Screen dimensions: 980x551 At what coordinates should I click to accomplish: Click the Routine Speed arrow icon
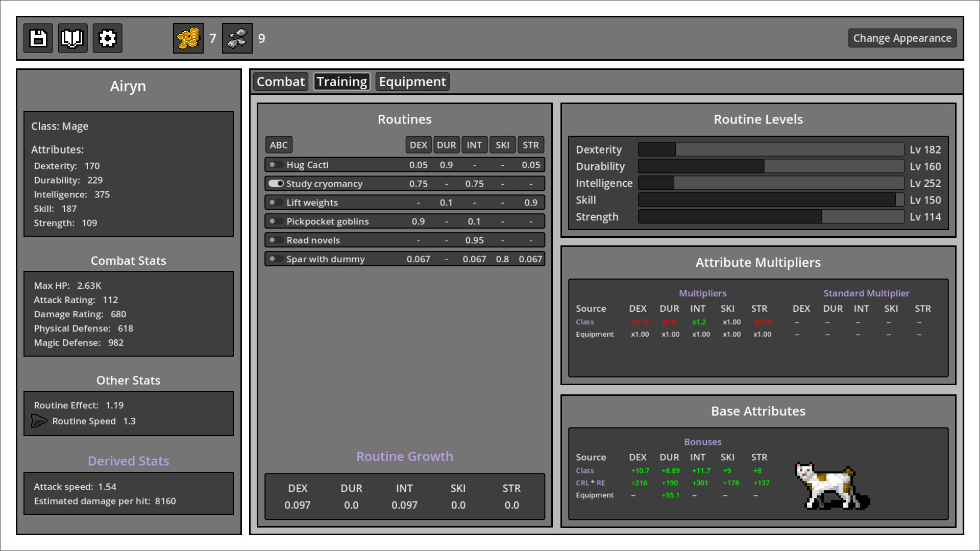40,421
